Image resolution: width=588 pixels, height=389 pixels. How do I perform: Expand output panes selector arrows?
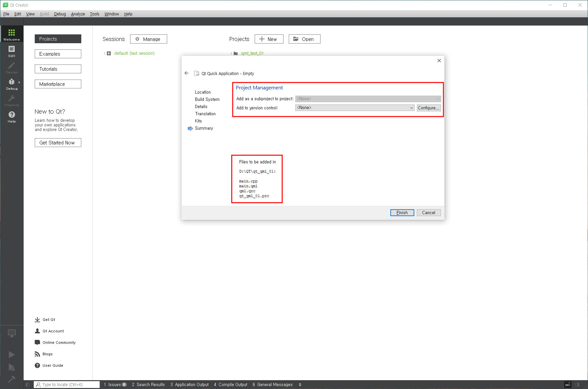pos(300,385)
